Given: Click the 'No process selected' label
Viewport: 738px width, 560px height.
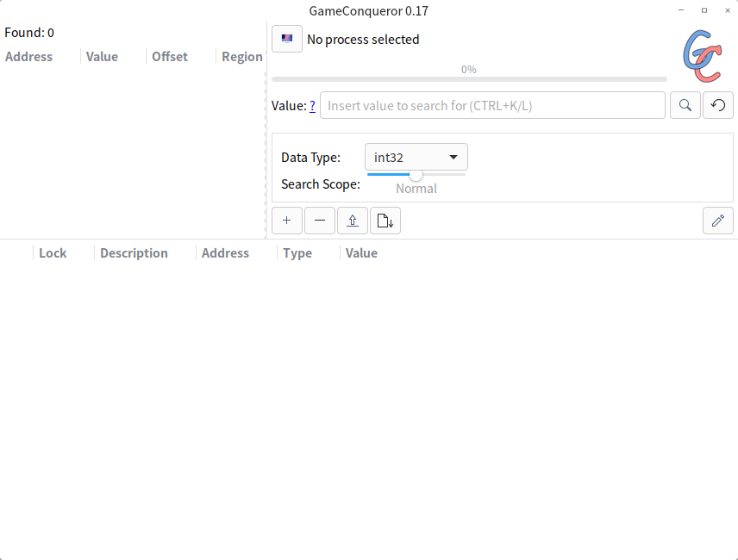Looking at the screenshot, I should point(363,40).
